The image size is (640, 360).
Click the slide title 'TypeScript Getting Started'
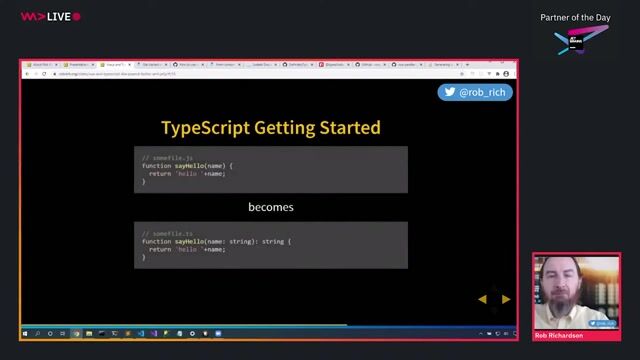(x=271, y=128)
